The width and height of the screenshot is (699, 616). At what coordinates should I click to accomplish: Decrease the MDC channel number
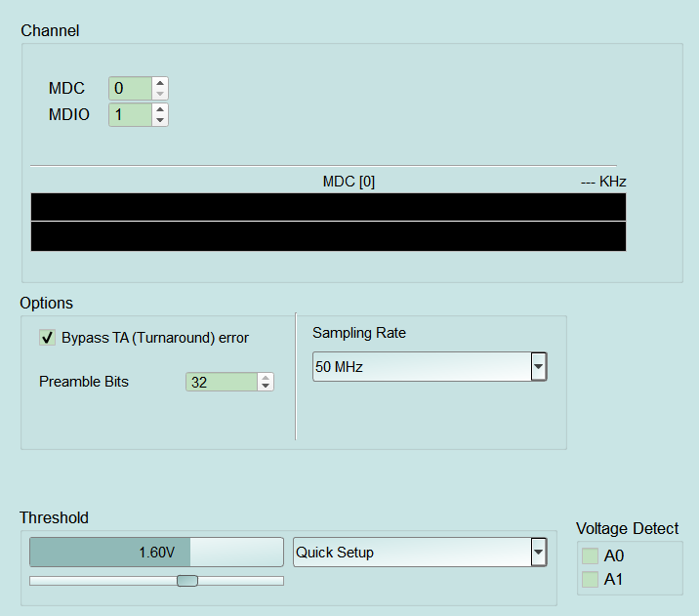click(159, 94)
